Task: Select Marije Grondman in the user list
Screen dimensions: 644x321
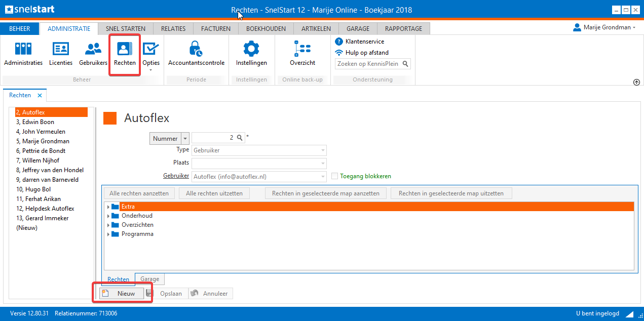Action: pyautogui.click(x=43, y=141)
